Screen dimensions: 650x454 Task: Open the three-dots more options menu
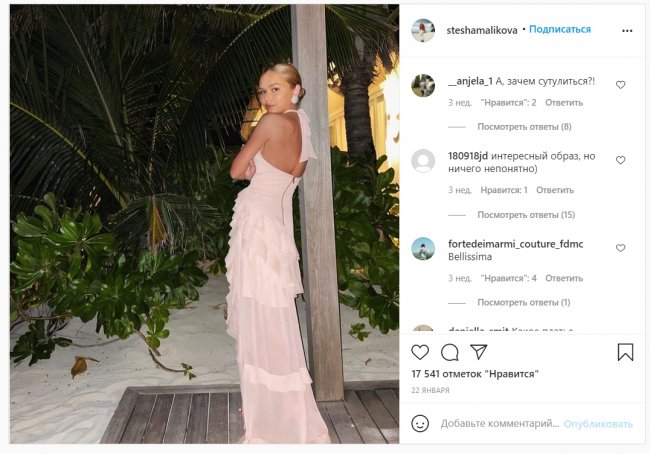627,30
